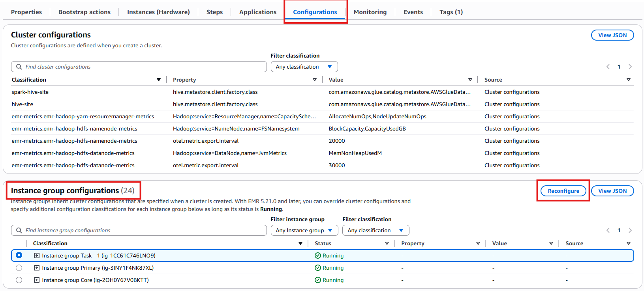The height and width of the screenshot is (291, 644).
Task: Select Instance group Task - 1 radio button
Action: point(19,256)
